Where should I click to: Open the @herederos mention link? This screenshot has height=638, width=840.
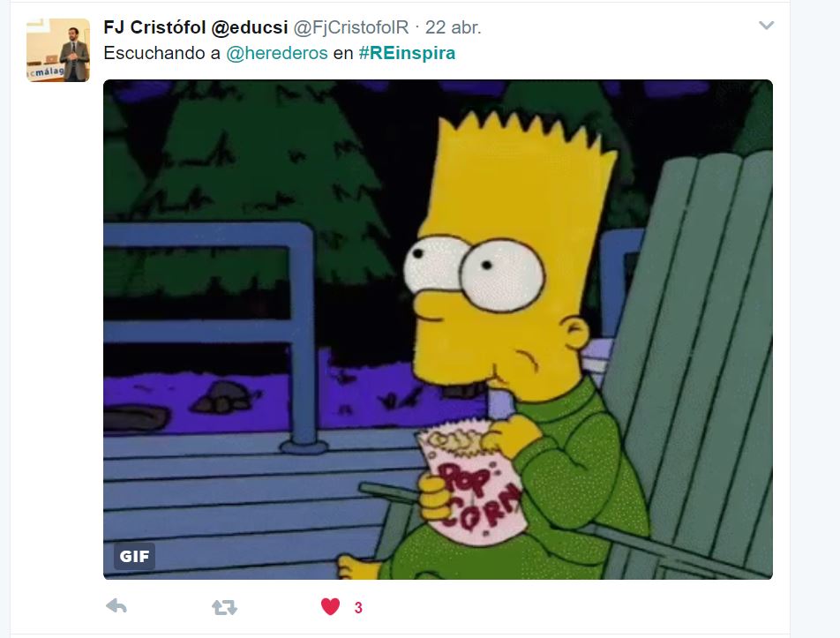pyautogui.click(x=276, y=53)
